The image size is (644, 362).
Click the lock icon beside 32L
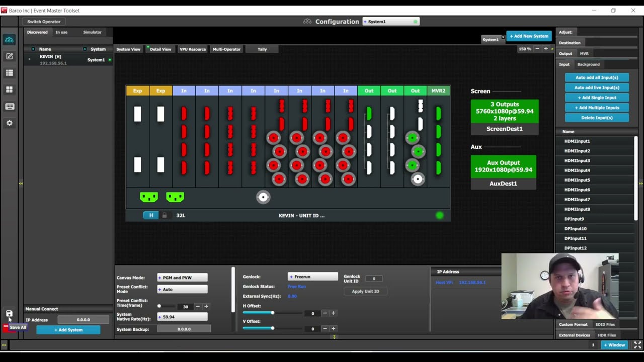pyautogui.click(x=164, y=215)
